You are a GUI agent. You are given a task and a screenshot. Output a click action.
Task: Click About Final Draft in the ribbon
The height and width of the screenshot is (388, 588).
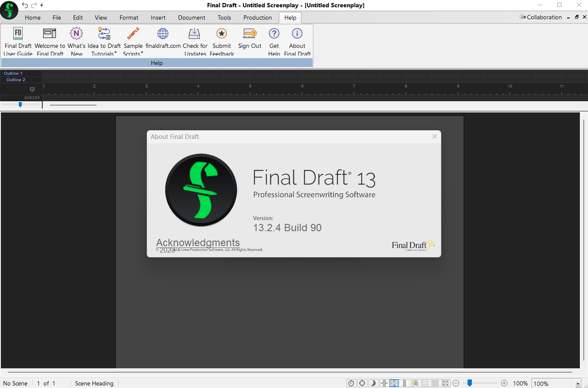coord(297,41)
